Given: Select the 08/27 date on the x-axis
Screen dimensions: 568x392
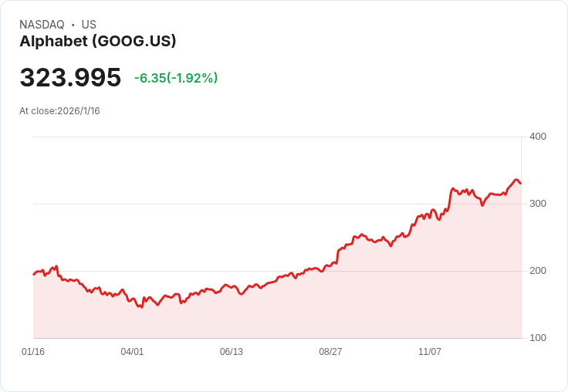Looking at the screenshot, I should point(330,352).
